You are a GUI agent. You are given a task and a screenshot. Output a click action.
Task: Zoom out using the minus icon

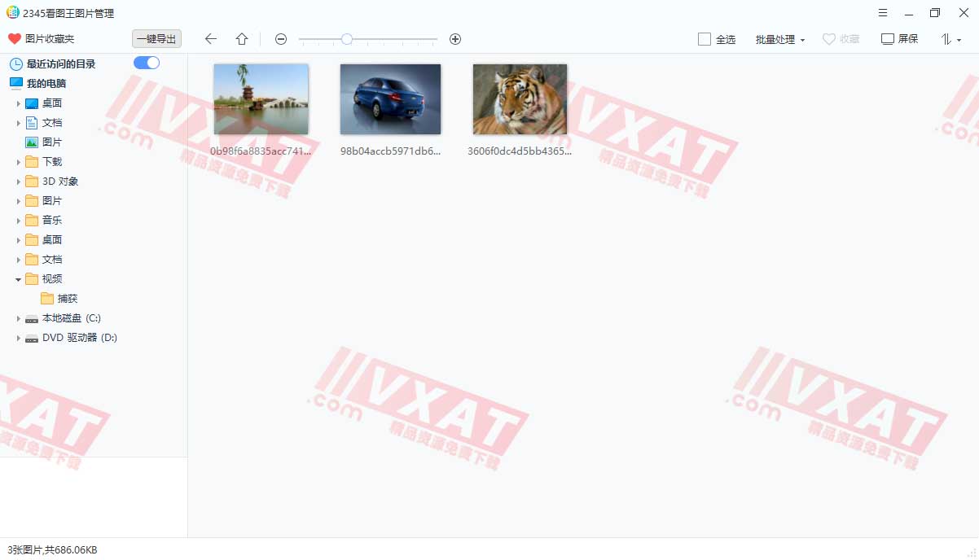[x=280, y=38]
